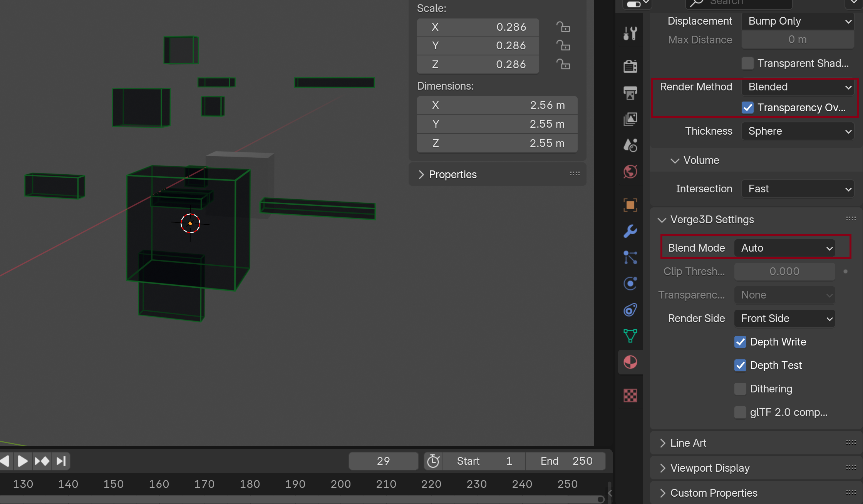This screenshot has height=504, width=863.
Task: Open the Output properties tab
Action: coord(630,92)
